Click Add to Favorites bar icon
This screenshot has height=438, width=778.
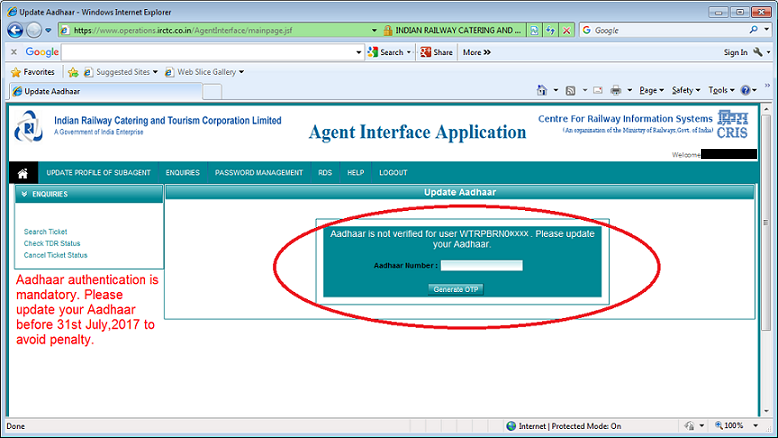point(73,72)
